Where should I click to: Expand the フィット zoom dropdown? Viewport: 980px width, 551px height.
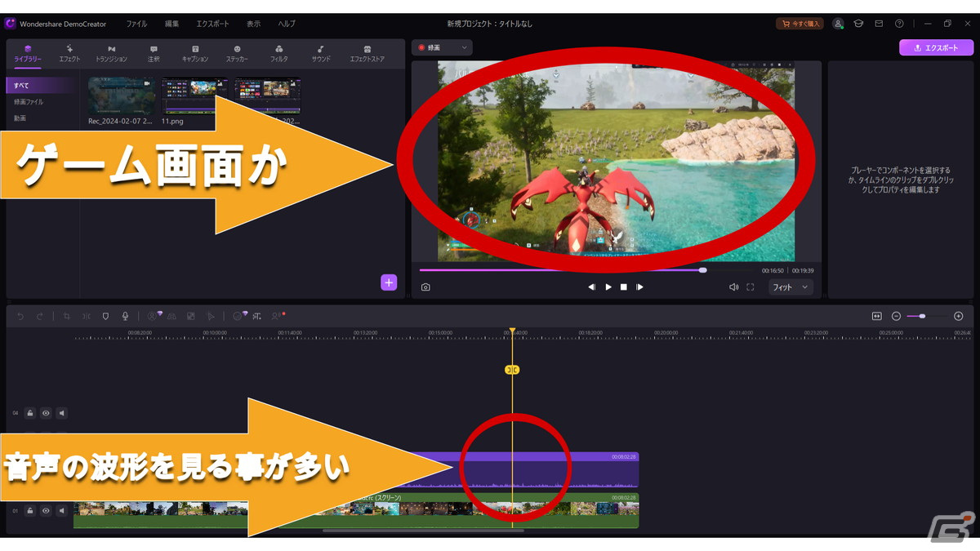click(791, 287)
